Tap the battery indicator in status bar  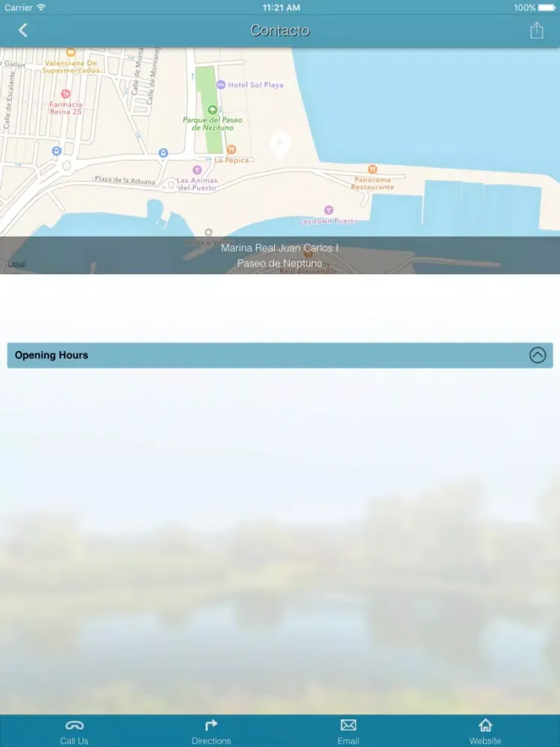coord(547,7)
